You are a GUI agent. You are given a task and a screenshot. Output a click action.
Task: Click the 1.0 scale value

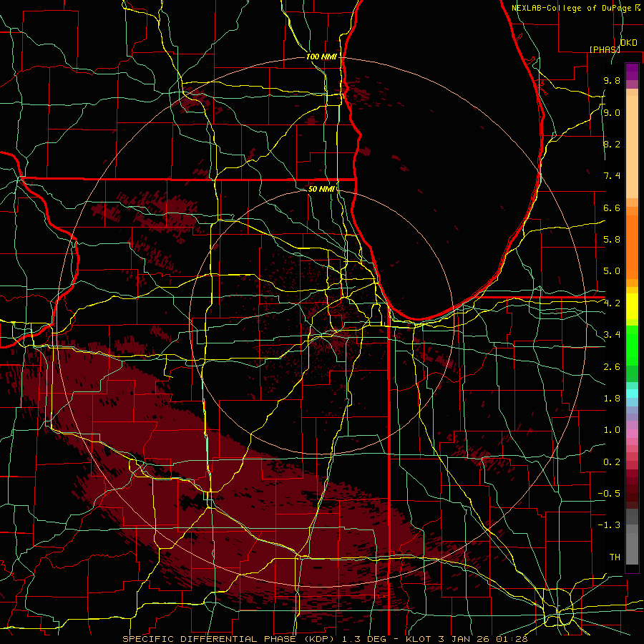[612, 430]
